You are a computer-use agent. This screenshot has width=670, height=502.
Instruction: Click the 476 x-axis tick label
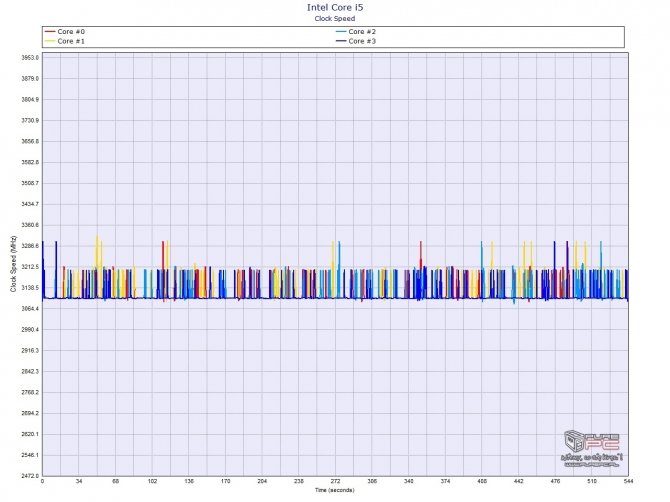[x=555, y=481]
